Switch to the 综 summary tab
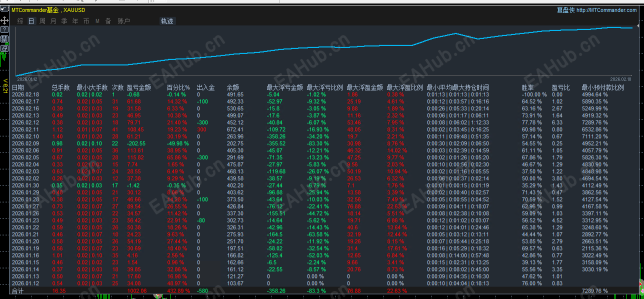 pyautogui.click(x=20, y=21)
